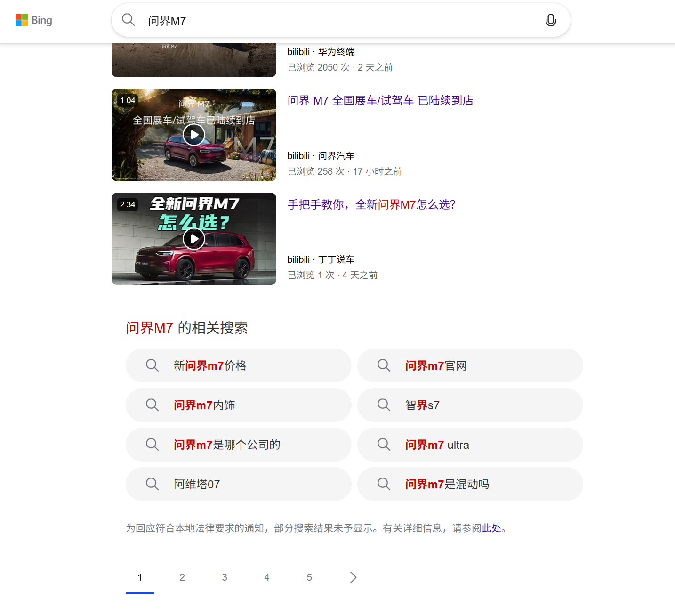675x616 pixels.
Task: Click magnifier icon beside 问界m7是混动吗
Action: pos(384,484)
